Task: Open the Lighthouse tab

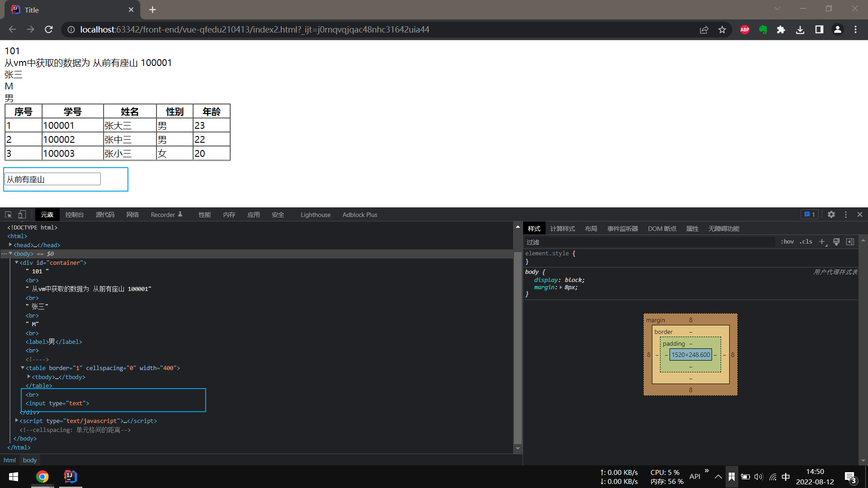Action: (316, 215)
